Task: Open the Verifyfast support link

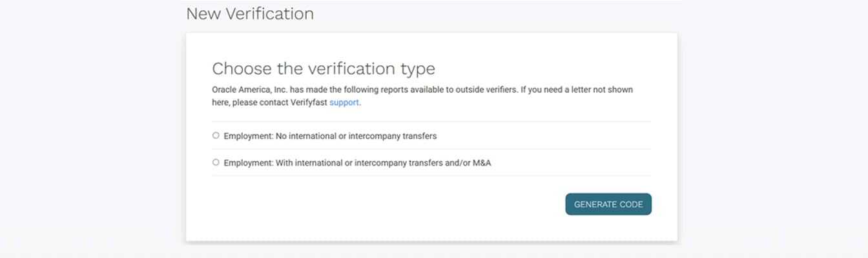Action: pos(344,102)
